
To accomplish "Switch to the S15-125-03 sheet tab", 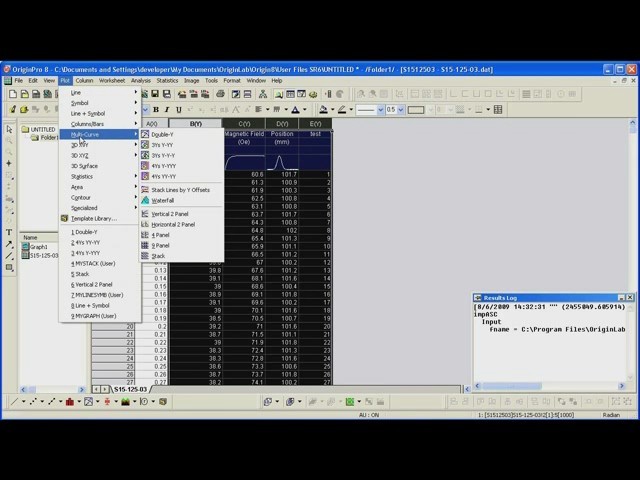I will [130, 389].
